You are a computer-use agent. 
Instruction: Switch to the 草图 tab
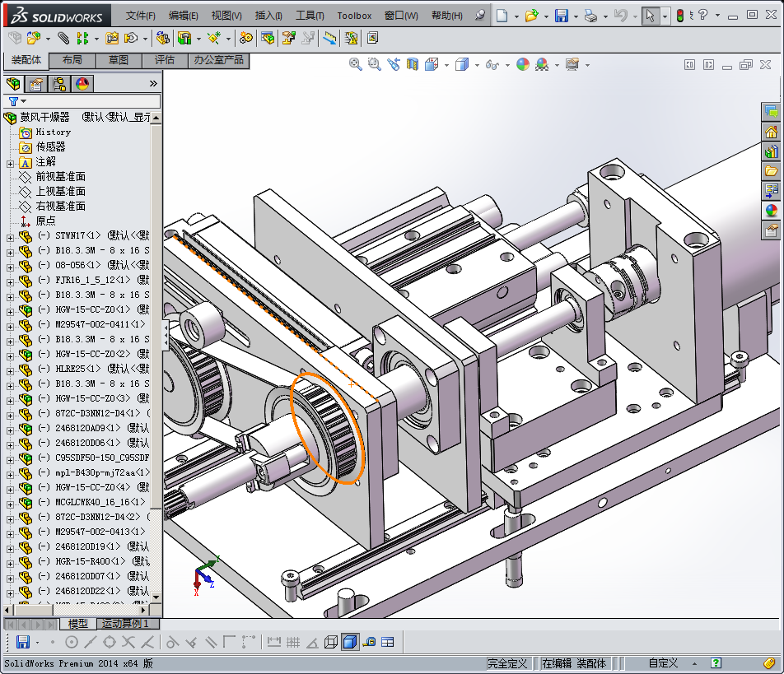click(118, 60)
